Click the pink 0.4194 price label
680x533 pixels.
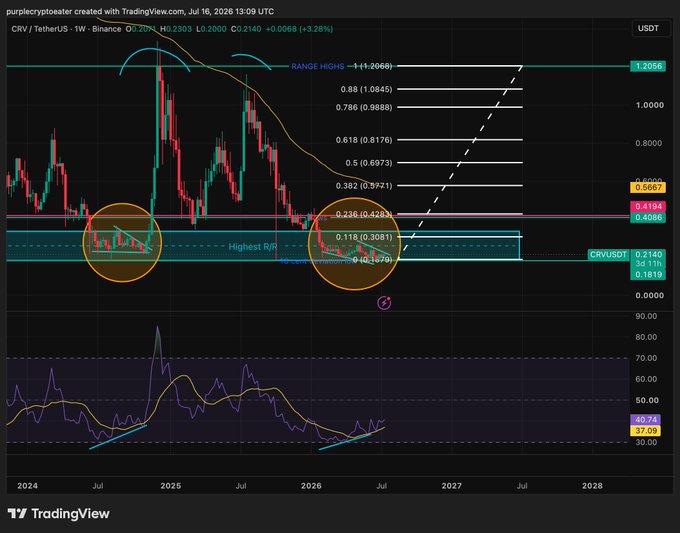click(x=648, y=207)
